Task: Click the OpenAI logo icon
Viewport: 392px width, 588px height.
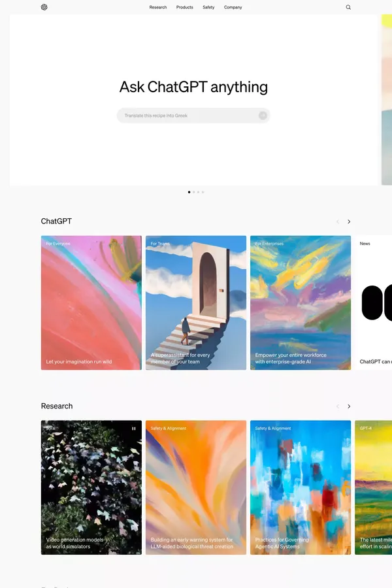Action: pos(44,7)
